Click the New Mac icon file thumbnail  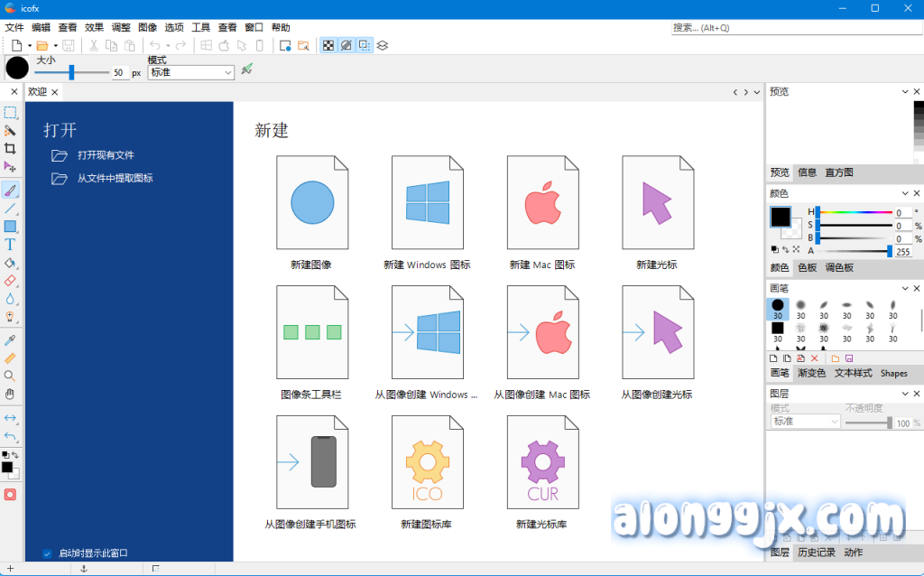[x=542, y=202]
